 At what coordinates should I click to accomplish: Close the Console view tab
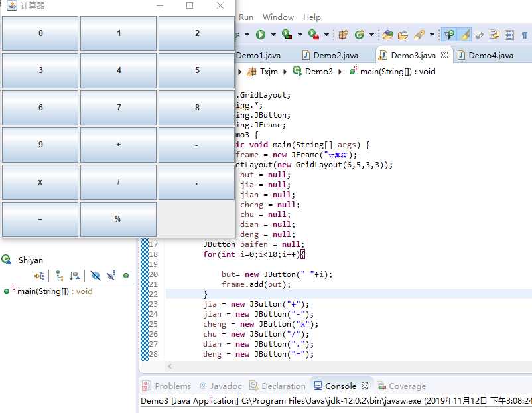(x=365, y=386)
